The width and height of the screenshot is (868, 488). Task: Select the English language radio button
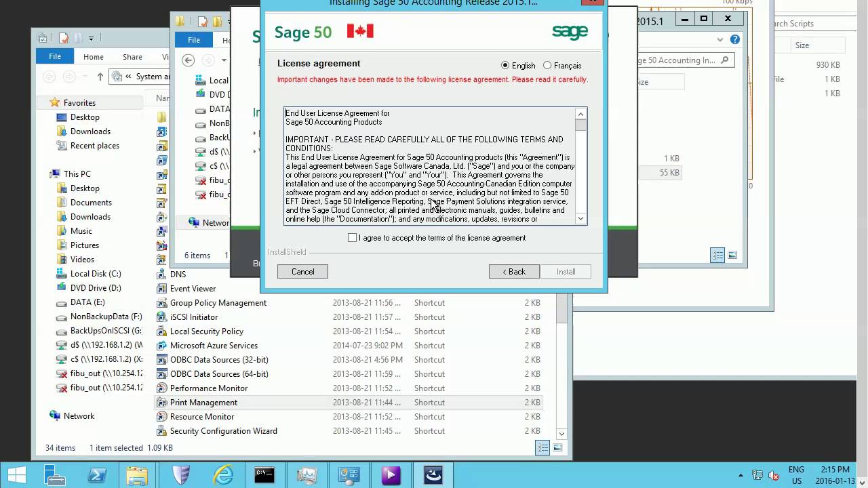tap(505, 66)
